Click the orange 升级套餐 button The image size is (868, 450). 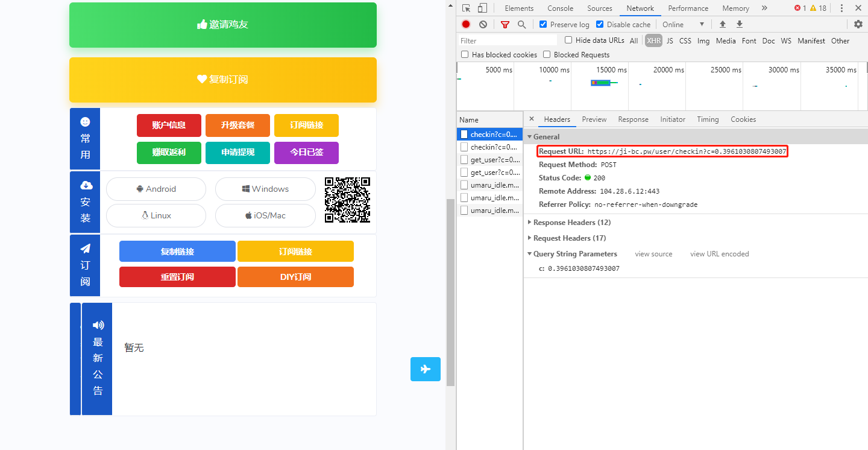click(x=237, y=125)
